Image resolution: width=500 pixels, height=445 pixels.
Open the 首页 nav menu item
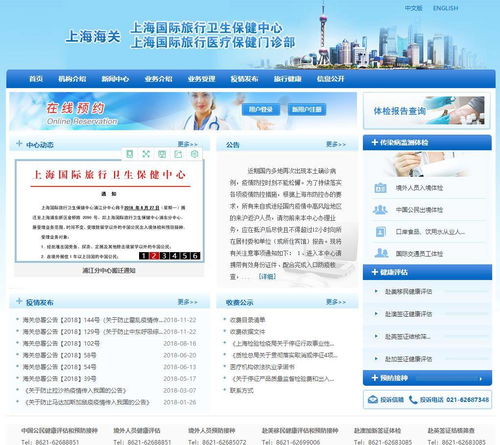tap(36, 79)
